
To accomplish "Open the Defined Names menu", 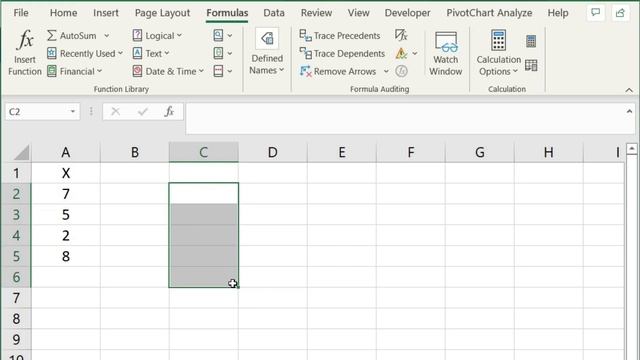I will pyautogui.click(x=267, y=52).
